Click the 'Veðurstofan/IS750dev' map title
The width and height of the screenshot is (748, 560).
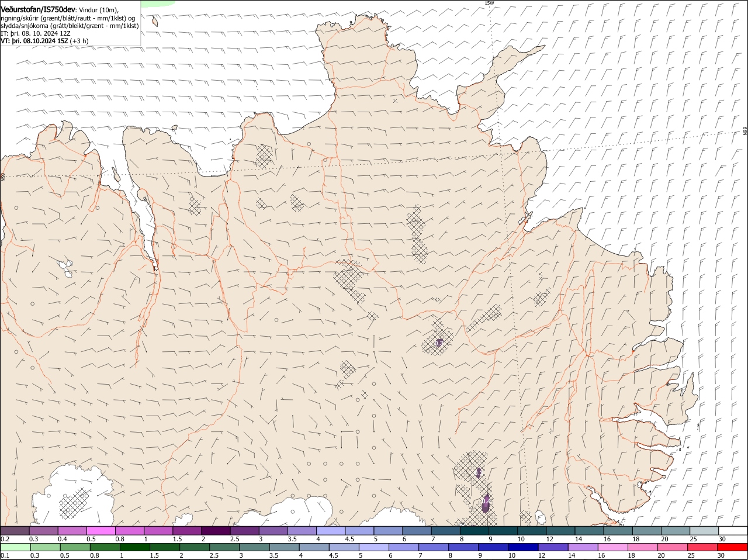38,9
